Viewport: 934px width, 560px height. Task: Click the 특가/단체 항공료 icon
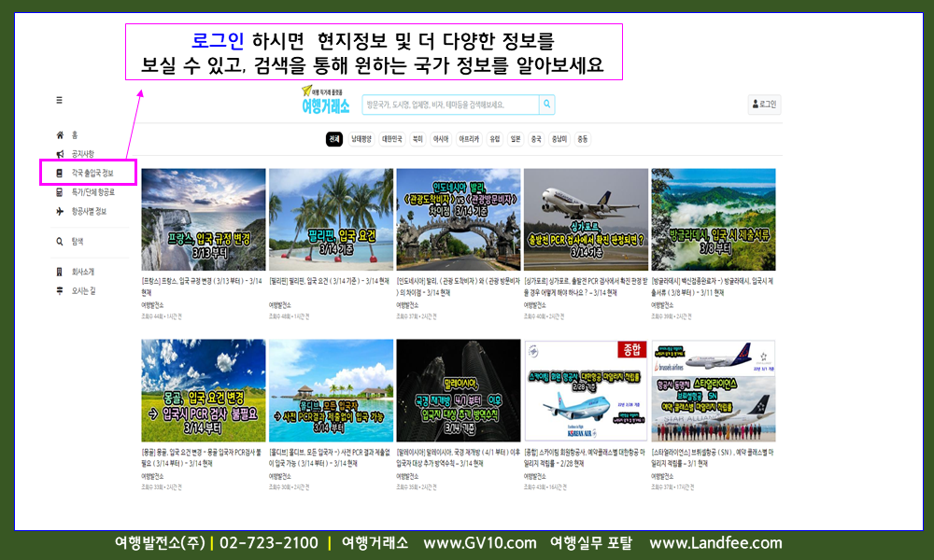click(60, 192)
